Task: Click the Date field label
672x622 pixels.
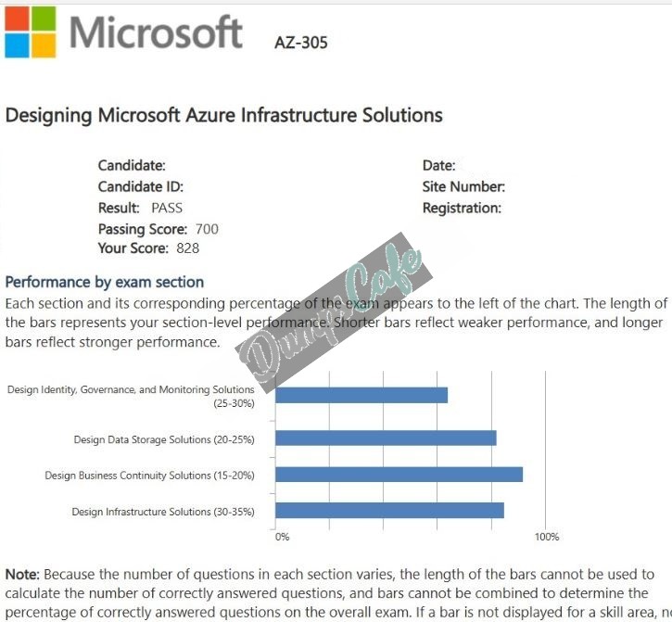Action: [438, 166]
